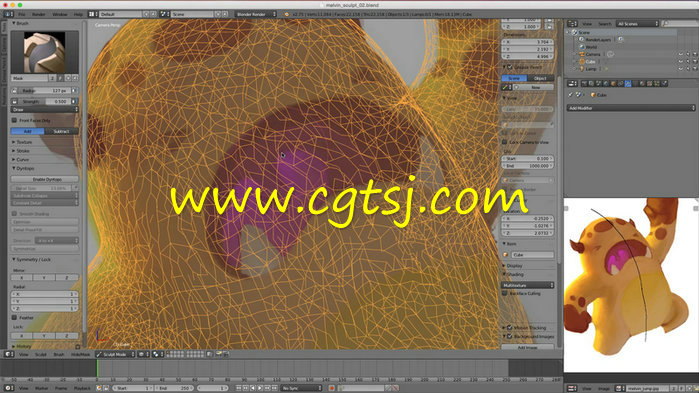Click the Lamp icon in the outliner
This screenshot has height=393, width=699.
(582, 69)
